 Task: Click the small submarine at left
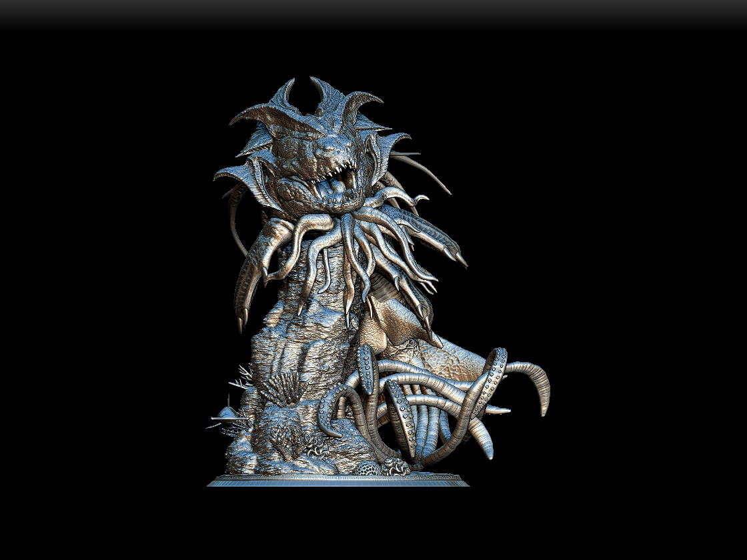(x=227, y=415)
